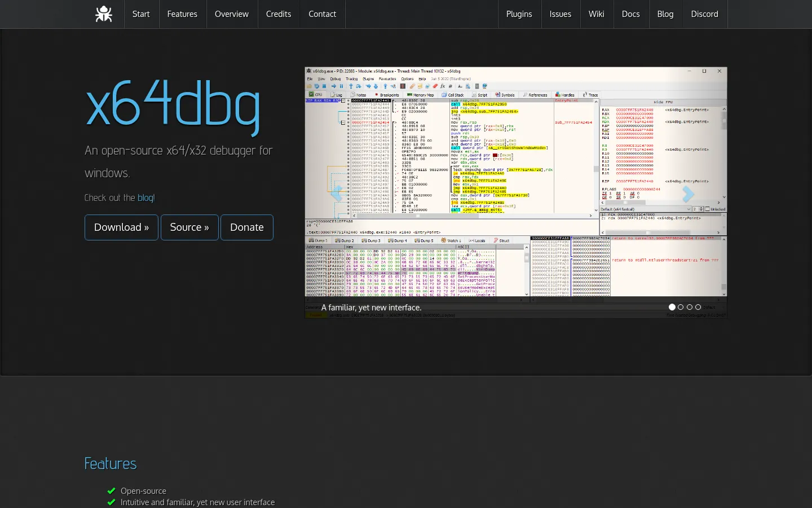Click the Download » button
The height and width of the screenshot is (508, 812).
[121, 227]
